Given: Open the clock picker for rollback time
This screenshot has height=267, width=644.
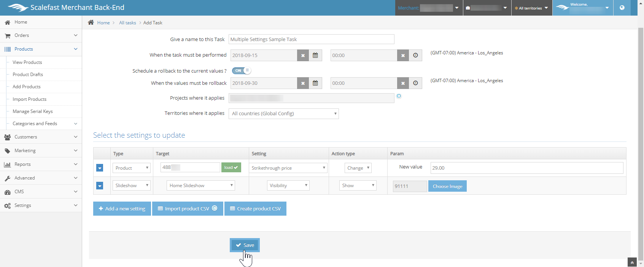Looking at the screenshot, I should click(x=415, y=83).
